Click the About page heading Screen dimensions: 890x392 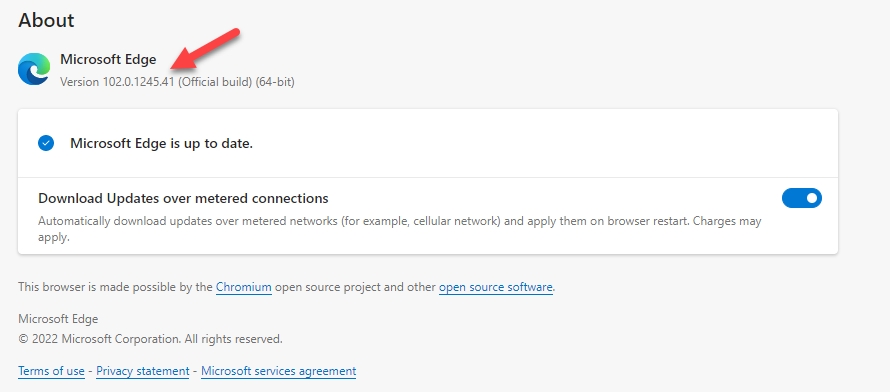(46, 20)
